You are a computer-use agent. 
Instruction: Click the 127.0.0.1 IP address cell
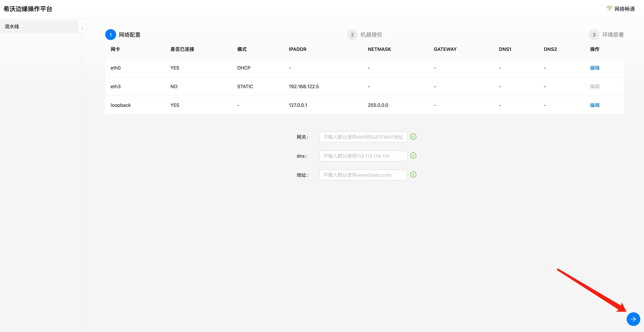(298, 105)
